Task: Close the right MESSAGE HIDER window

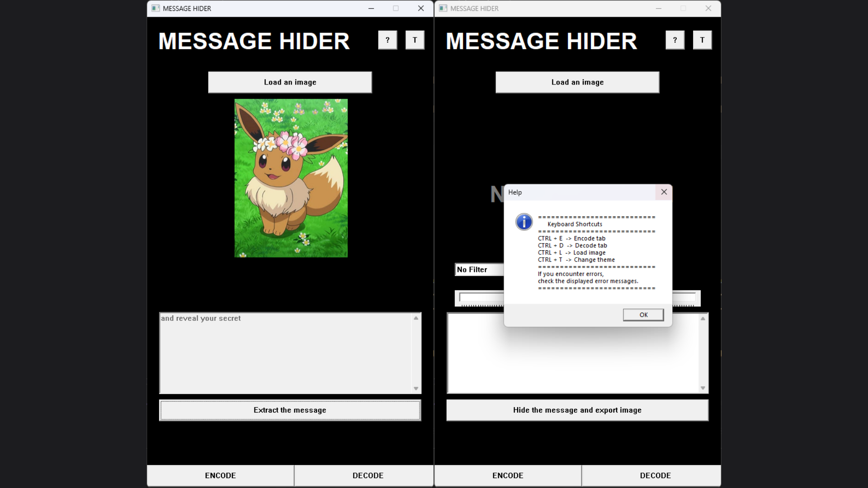Action: 708,8
